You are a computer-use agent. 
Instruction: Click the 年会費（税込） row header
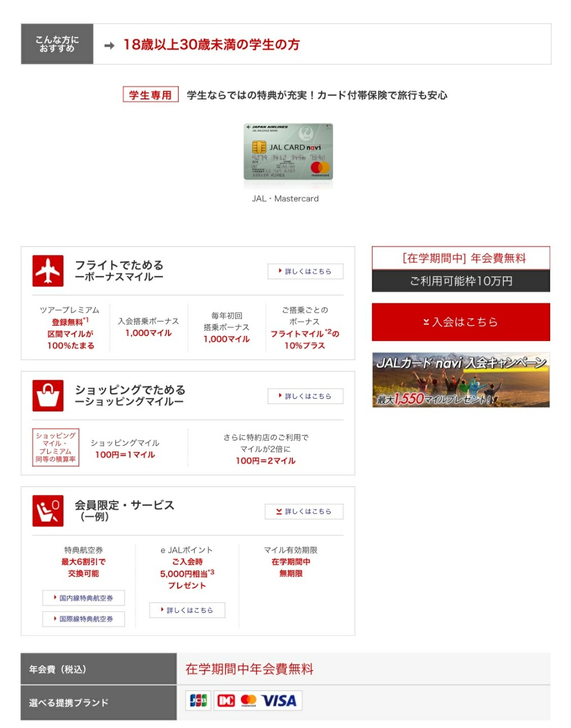click(99, 669)
